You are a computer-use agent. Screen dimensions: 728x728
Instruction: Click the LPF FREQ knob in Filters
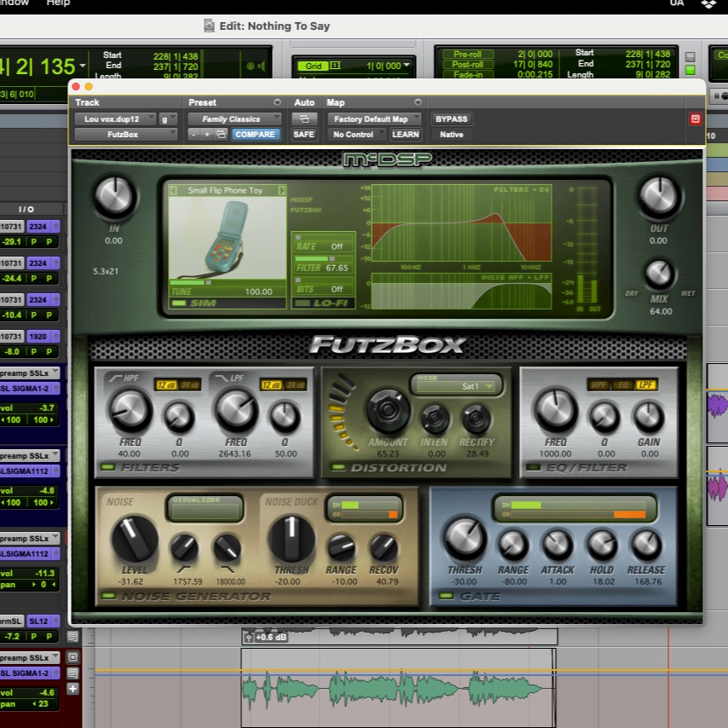click(x=236, y=410)
